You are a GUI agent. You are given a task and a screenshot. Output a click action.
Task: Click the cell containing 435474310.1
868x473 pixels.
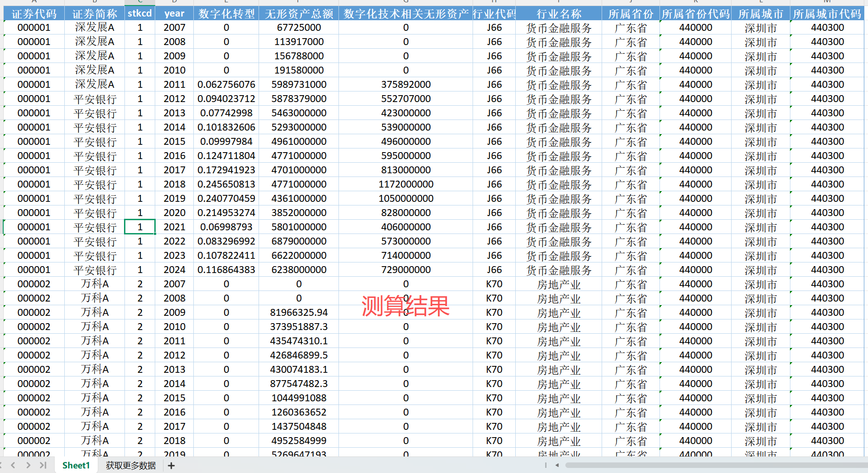pyautogui.click(x=299, y=341)
